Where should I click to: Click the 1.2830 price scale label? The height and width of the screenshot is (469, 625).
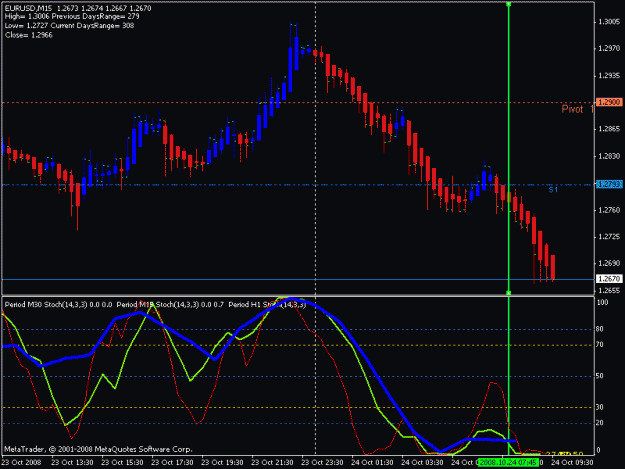[609, 156]
